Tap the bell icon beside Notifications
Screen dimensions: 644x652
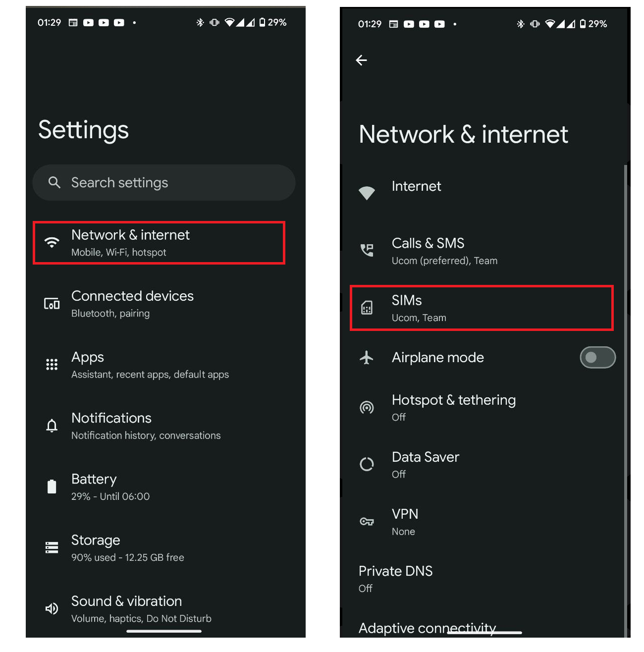click(52, 426)
